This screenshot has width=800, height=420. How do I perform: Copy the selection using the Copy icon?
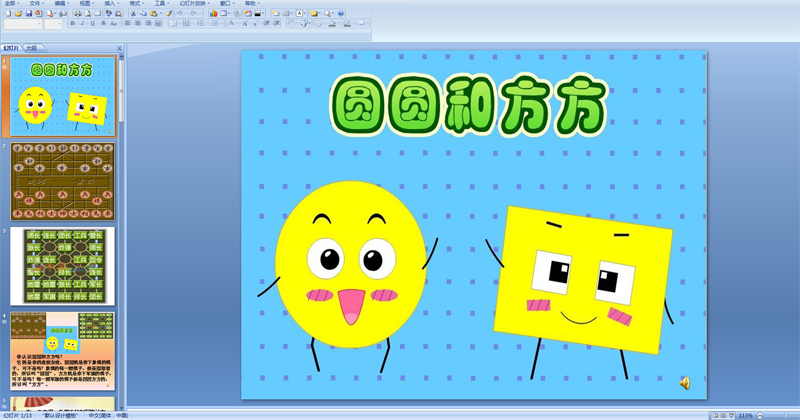pyautogui.click(x=143, y=14)
